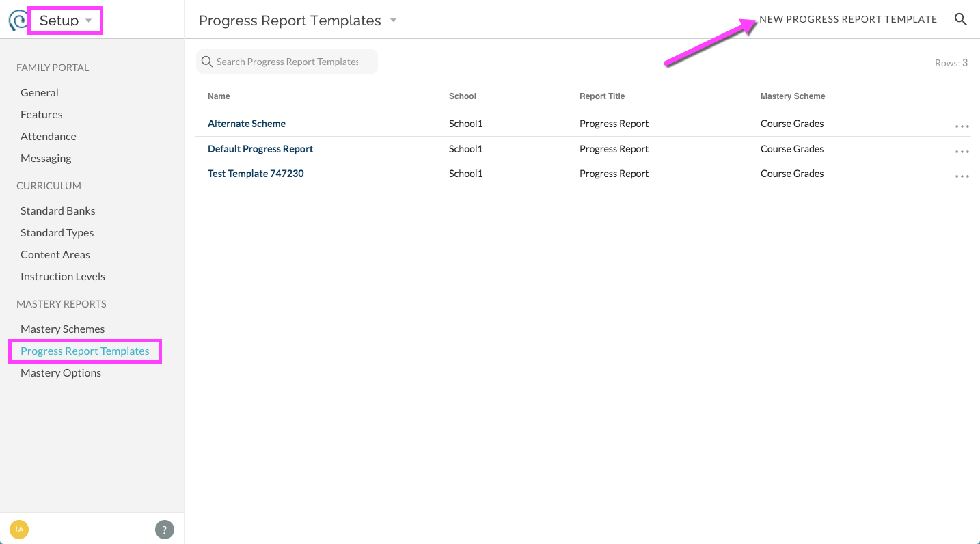Open the search magnifier icon in the header
The width and height of the screenshot is (980, 544).
pyautogui.click(x=960, y=19)
